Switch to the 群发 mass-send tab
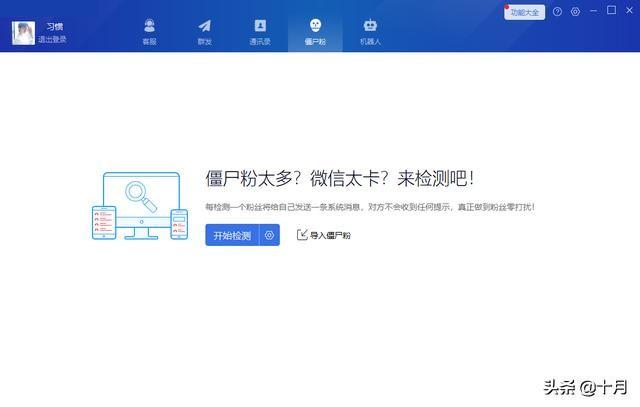 pyautogui.click(x=204, y=32)
